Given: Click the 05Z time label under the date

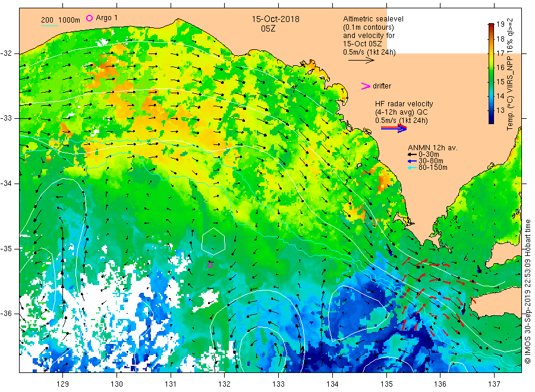Looking at the screenshot, I should 268,29.
